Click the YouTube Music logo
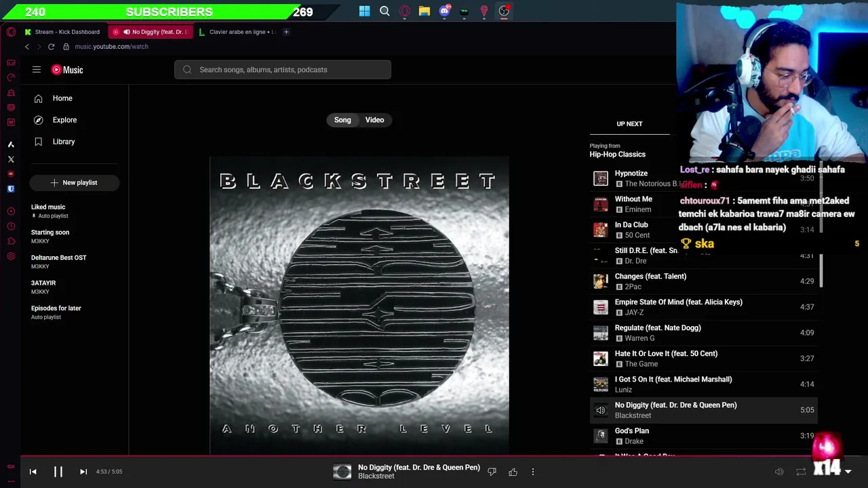This screenshot has height=488, width=868. 67,70
